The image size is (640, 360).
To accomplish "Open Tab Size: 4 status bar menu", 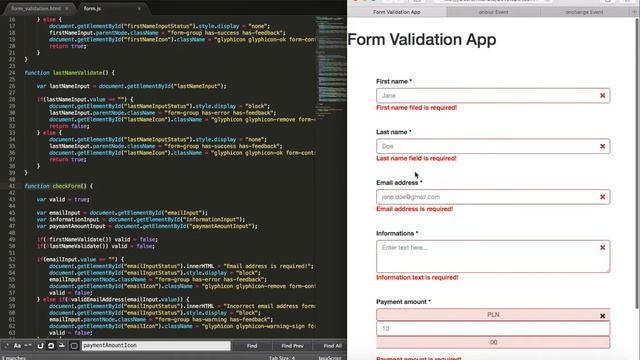I will tap(282, 358).
